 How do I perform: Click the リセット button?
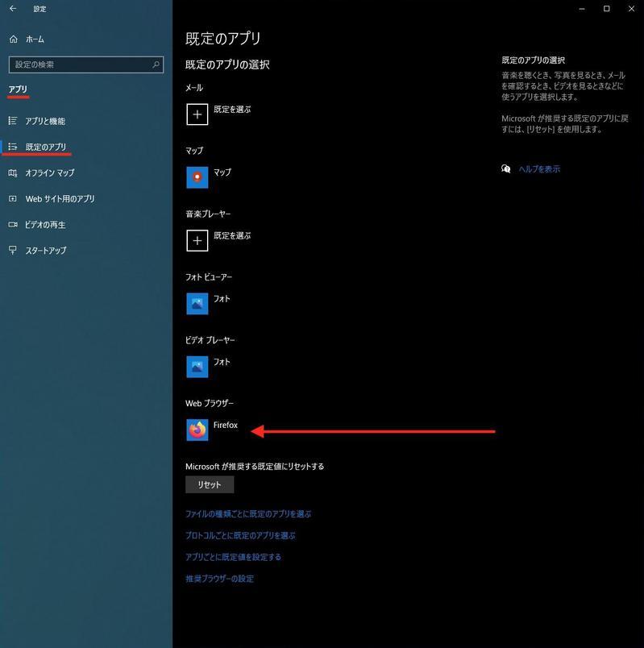pyautogui.click(x=210, y=484)
